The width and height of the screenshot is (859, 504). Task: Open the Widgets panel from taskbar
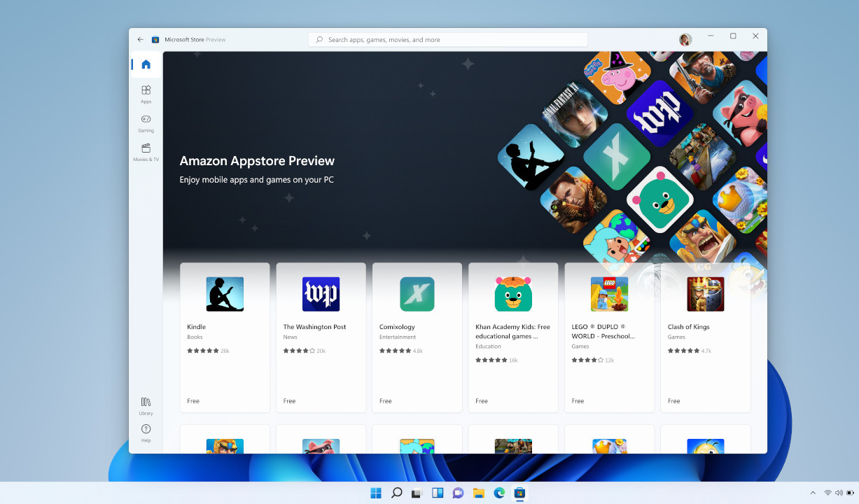coord(438,493)
